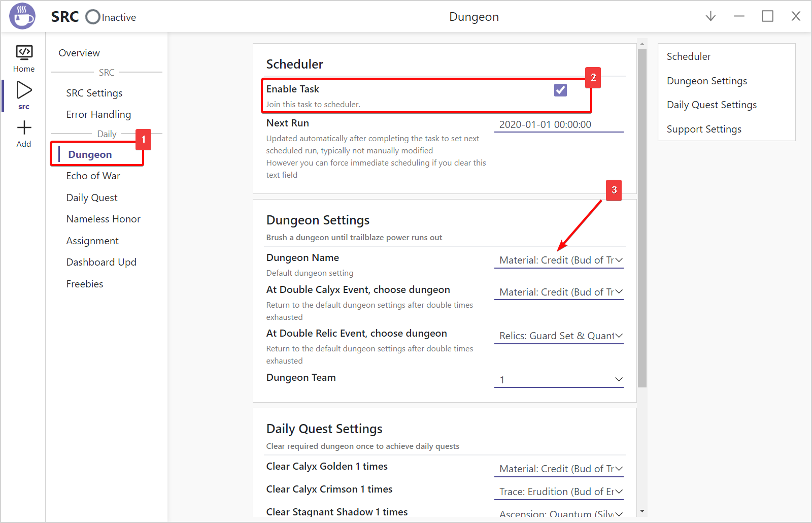812x523 pixels.
Task: Open Clear Calyx Crimson dropdown
Action: tap(559, 492)
